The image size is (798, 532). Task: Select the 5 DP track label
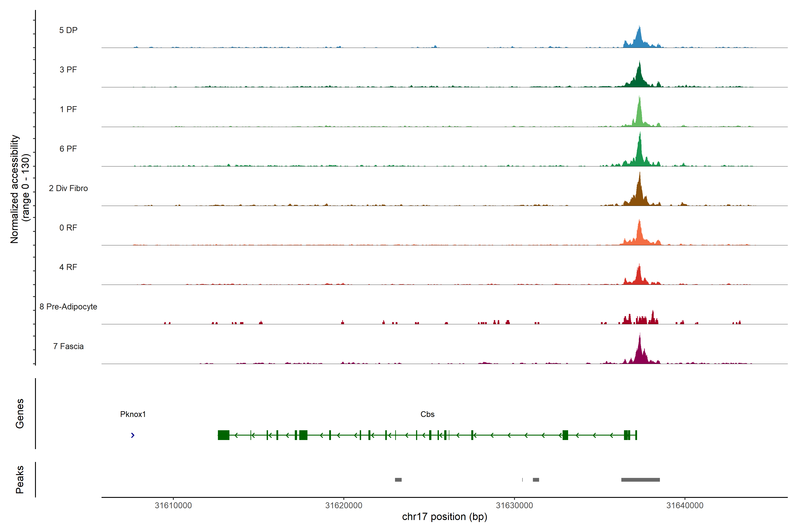[x=68, y=30]
